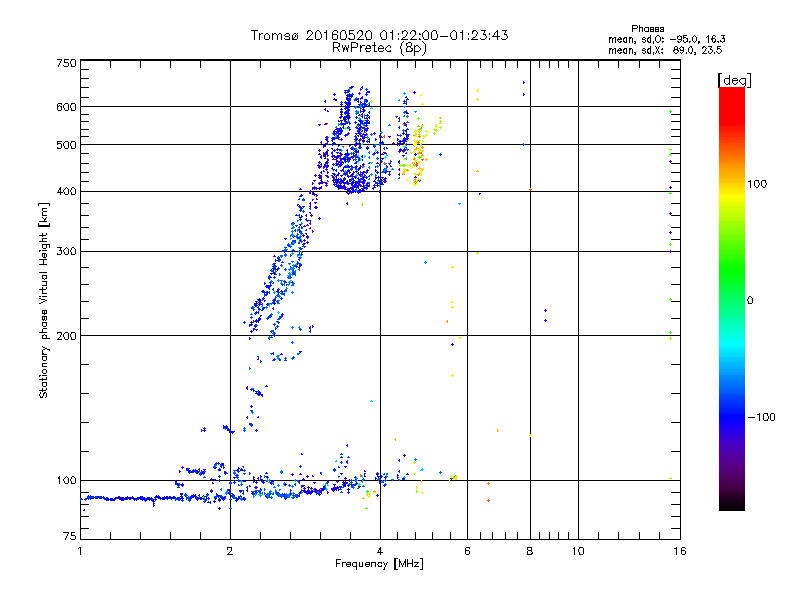The height and width of the screenshot is (600, 800).
Task: Click the '75' y-axis tick label
Action: (70, 536)
